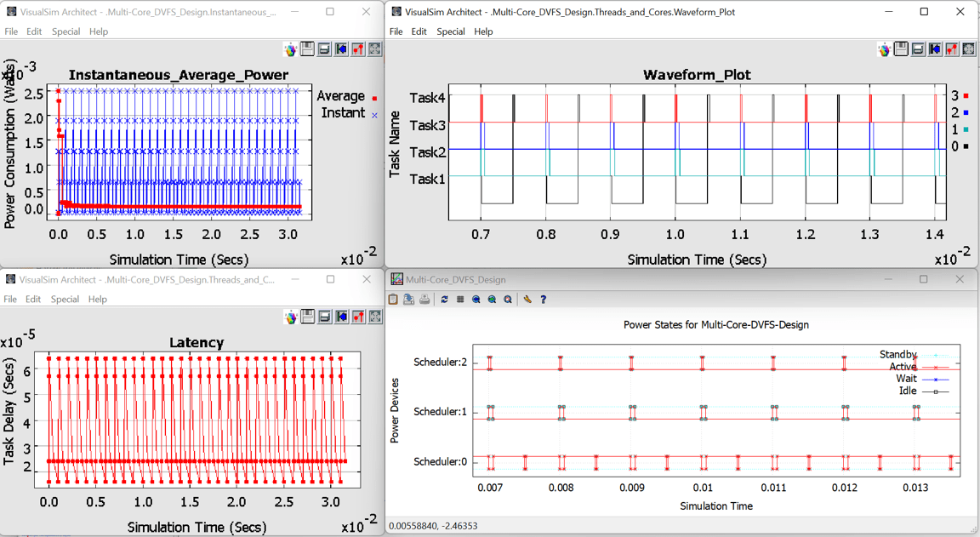Open the File menu in the Waveform_Plot window

coord(396,31)
